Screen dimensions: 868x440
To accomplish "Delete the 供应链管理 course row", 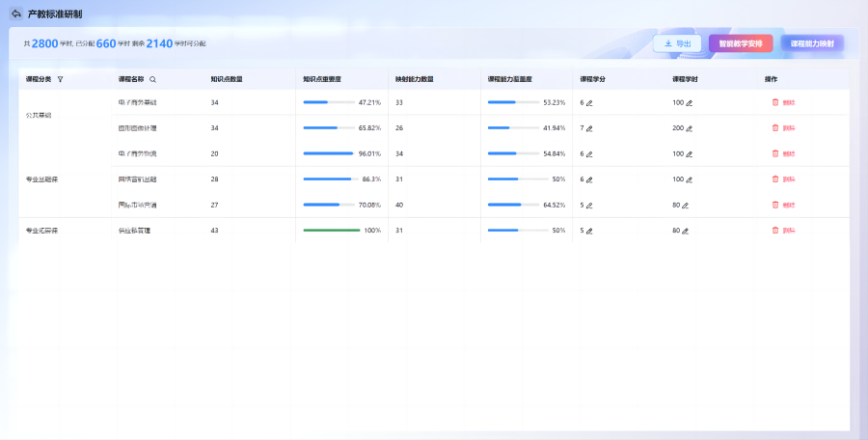I will coord(783,231).
